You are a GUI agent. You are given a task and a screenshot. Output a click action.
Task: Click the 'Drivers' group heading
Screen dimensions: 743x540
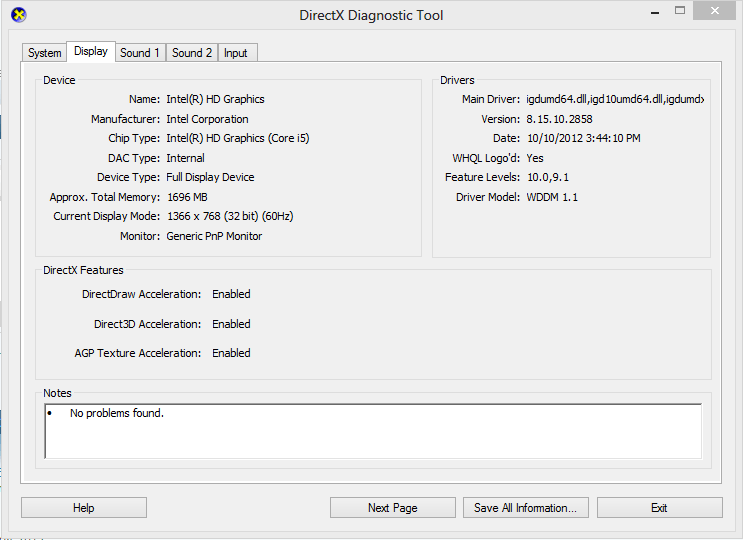457,80
